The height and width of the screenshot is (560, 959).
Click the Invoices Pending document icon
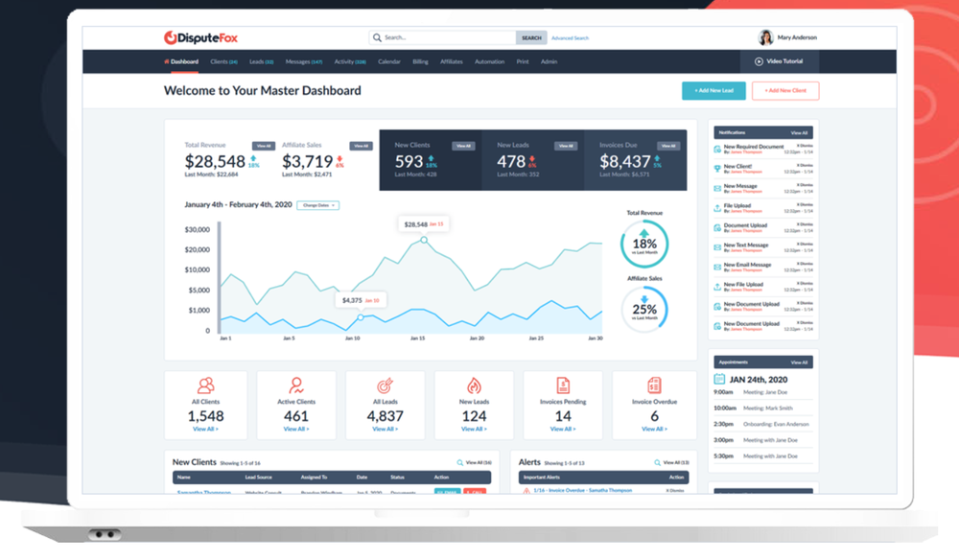point(563,385)
